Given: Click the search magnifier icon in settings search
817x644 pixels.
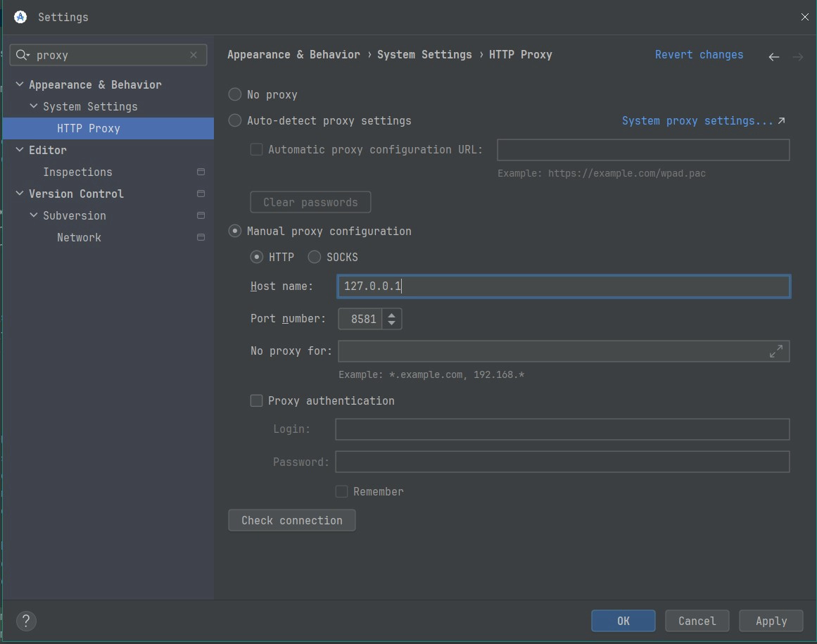Looking at the screenshot, I should [x=22, y=55].
